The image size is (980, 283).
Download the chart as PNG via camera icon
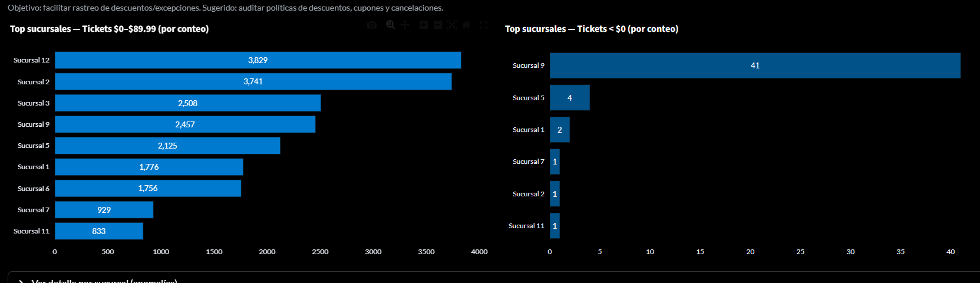372,25
